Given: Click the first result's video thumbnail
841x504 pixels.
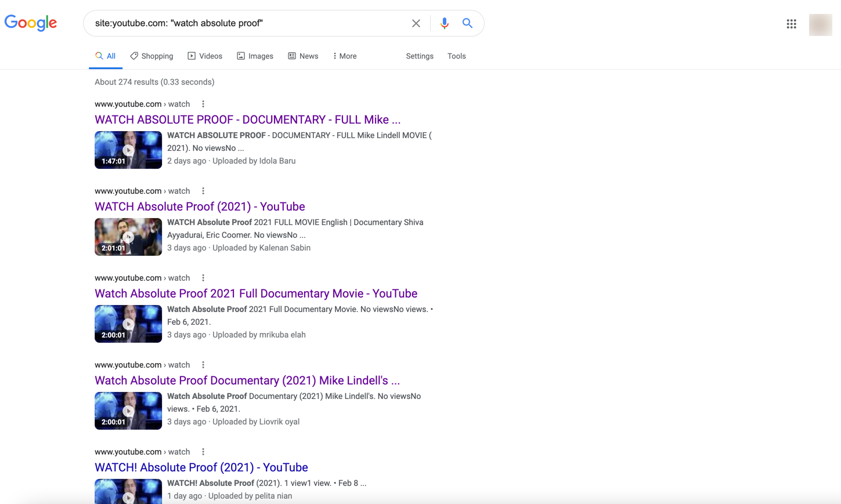Looking at the screenshot, I should [x=128, y=150].
